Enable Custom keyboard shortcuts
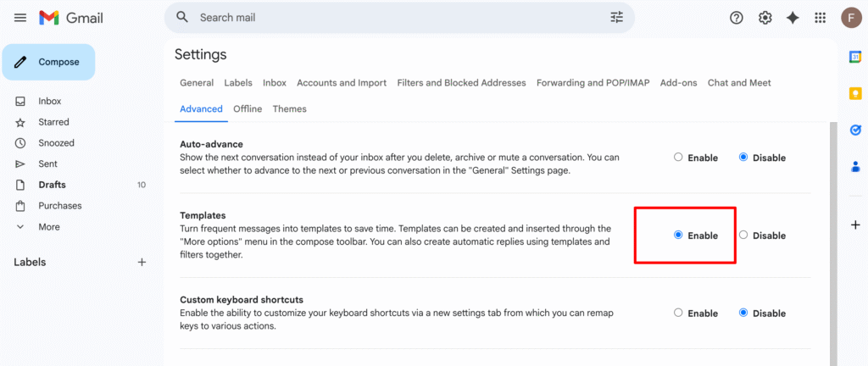 [x=678, y=313]
